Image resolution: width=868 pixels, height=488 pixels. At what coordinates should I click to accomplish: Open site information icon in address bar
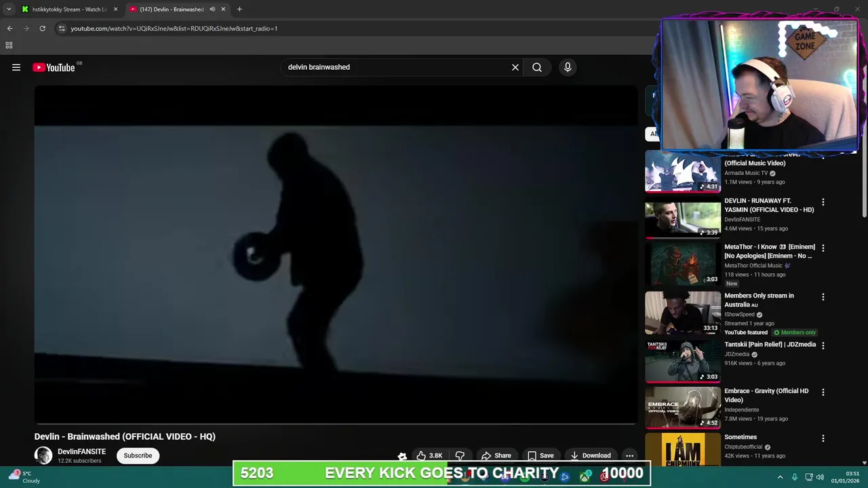(x=62, y=28)
